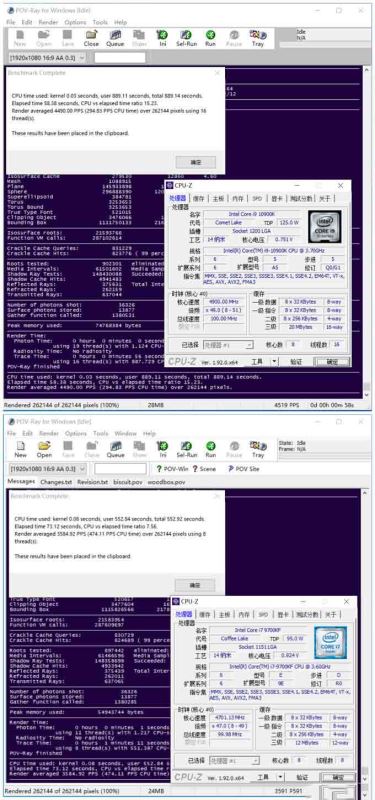Click vertical scrollbar of top POV-Ray message pane
Viewport: 375px width, 800px height.
coord(366,232)
